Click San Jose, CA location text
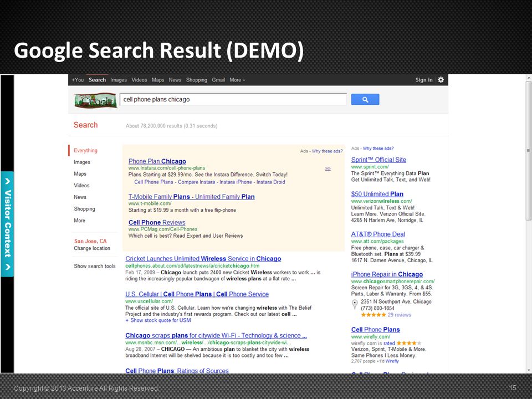Viewport: 532px width, 399px height. [x=90, y=241]
